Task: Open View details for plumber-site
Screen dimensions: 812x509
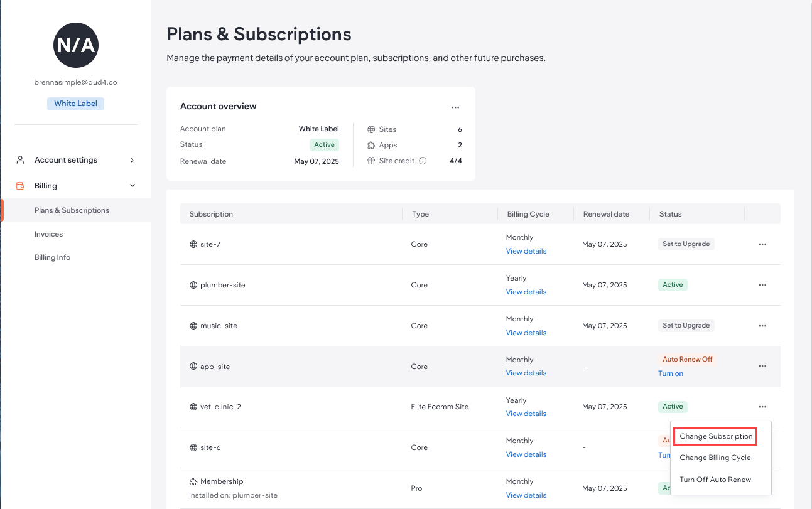Action: pos(526,292)
